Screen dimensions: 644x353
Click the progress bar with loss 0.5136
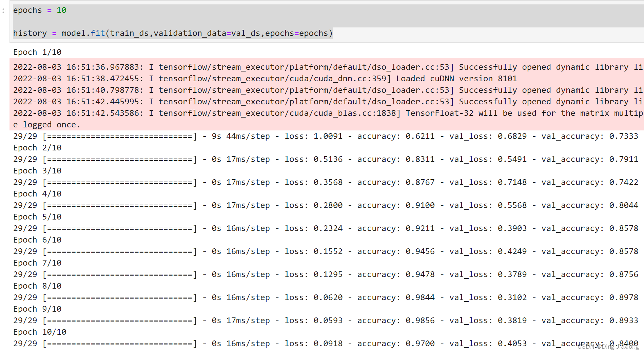click(x=120, y=159)
